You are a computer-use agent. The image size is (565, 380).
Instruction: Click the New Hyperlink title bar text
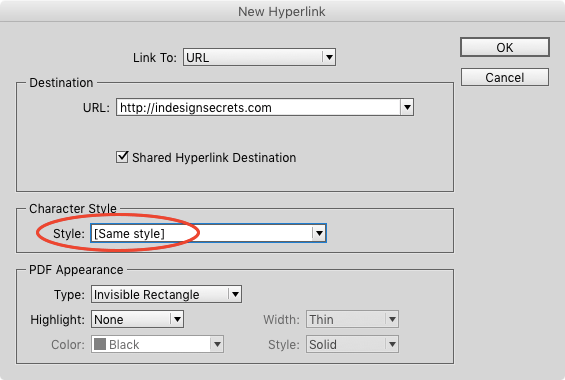tap(282, 12)
